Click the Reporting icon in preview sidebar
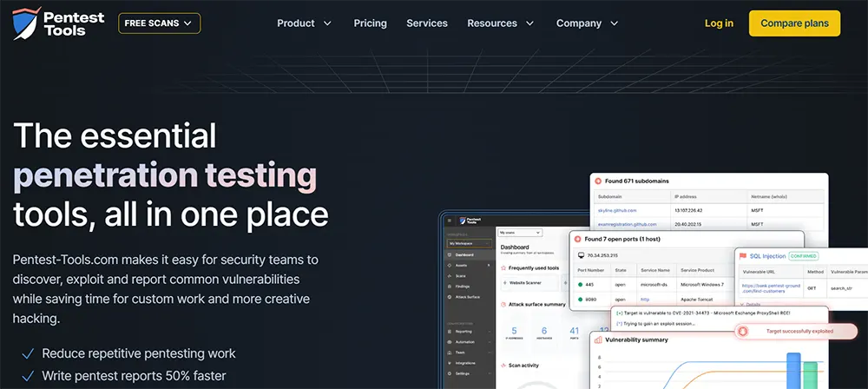 (x=450, y=332)
